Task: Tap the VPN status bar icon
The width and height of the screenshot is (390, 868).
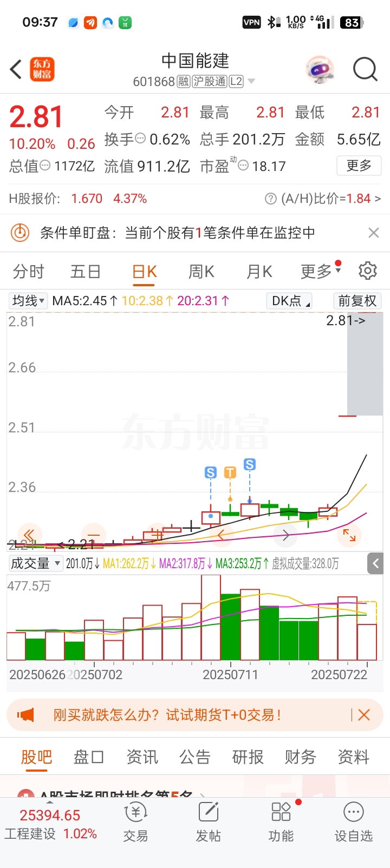Action: pos(252,22)
